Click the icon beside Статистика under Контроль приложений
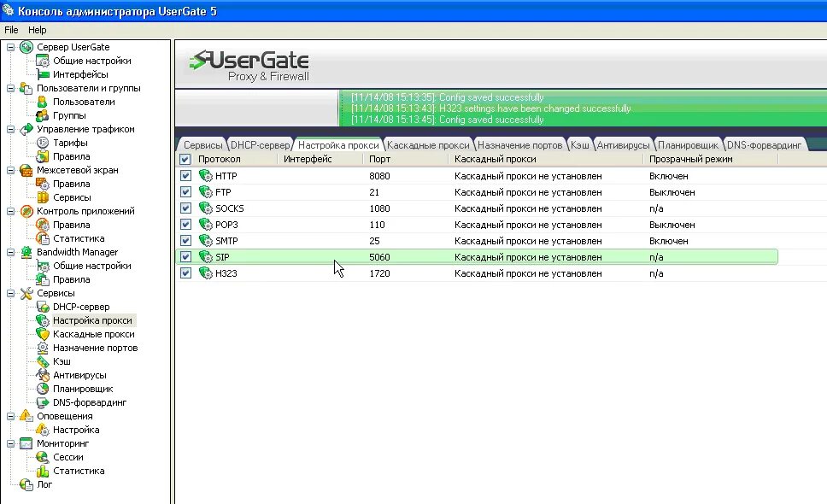The image size is (827, 504). (x=43, y=239)
